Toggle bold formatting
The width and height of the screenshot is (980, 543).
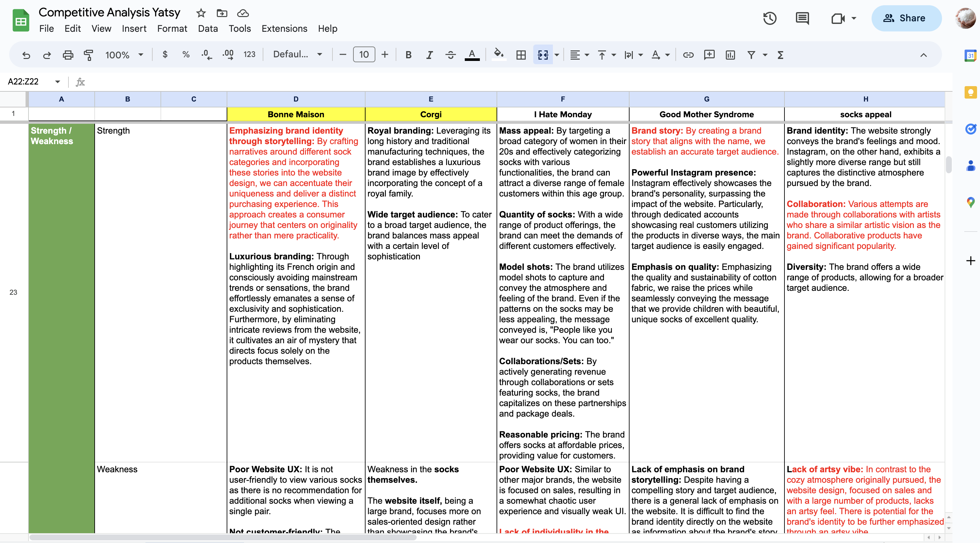408,55
